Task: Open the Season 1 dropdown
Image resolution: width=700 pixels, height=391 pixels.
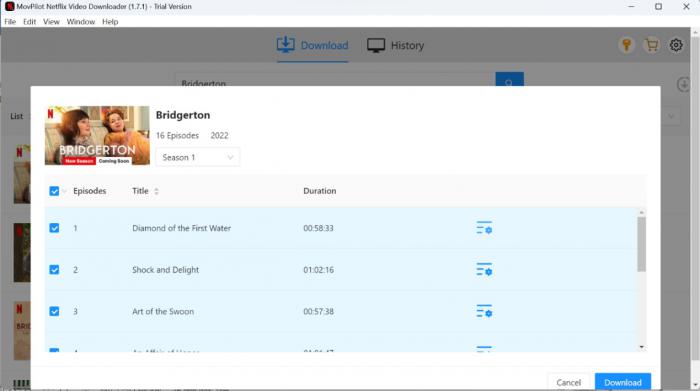Action: (198, 157)
